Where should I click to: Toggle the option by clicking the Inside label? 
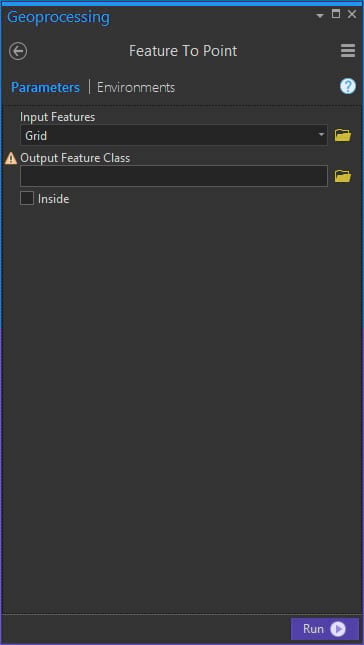pos(53,200)
